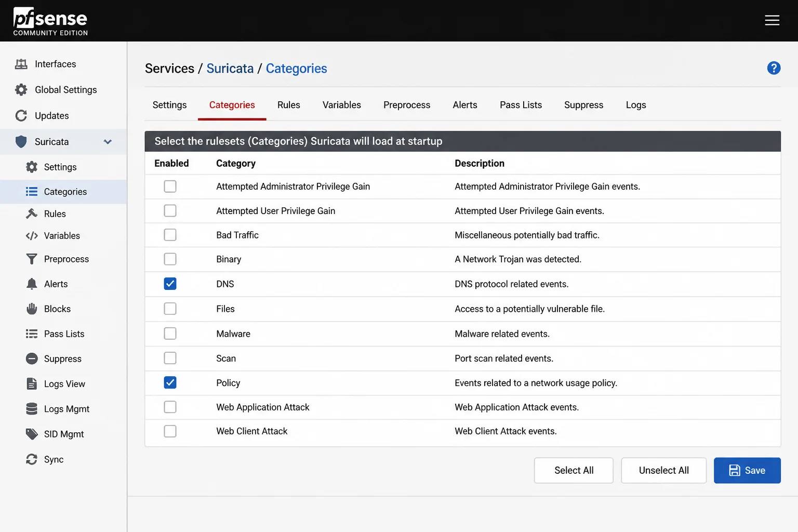The width and height of the screenshot is (798, 532).
Task: Click the Suppress minus-circle icon
Action: pyautogui.click(x=32, y=358)
